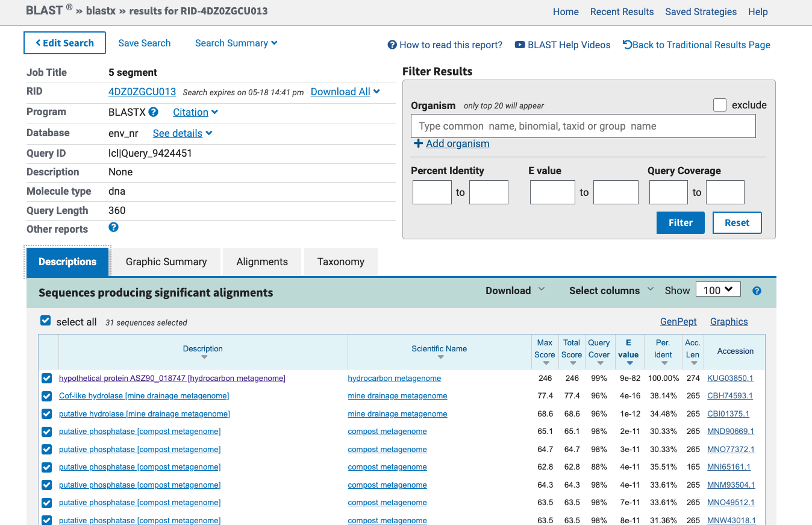The width and height of the screenshot is (812, 525).
Task: Go Back to Traditional Results Page
Action: click(x=696, y=45)
